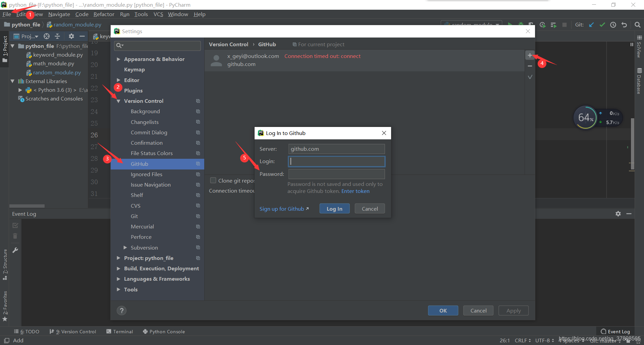The width and height of the screenshot is (644, 345).
Task: Expand Project: python_file settings section
Action: coord(118,258)
